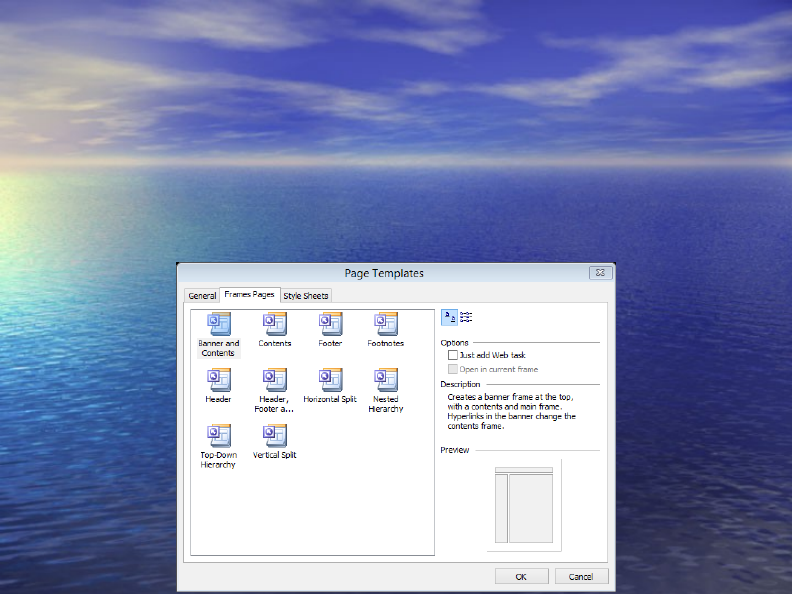Switch to large icons view
The width and height of the screenshot is (792, 594).
point(449,317)
